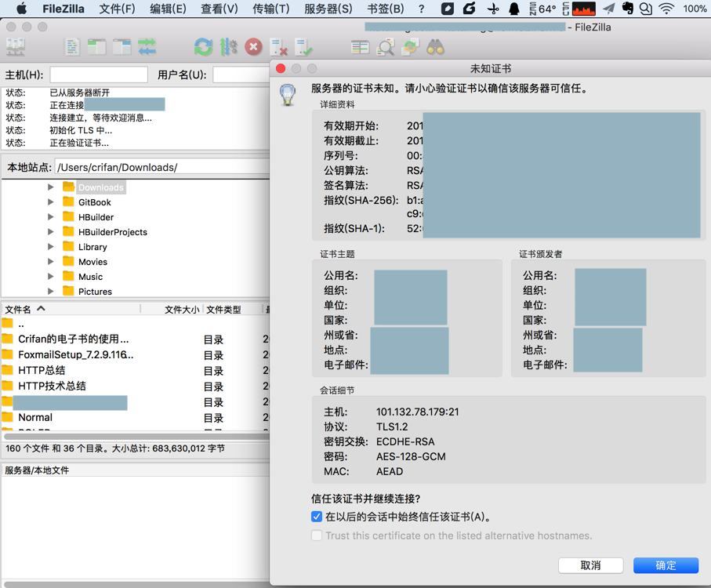Cancel current operation red X icon

253,47
